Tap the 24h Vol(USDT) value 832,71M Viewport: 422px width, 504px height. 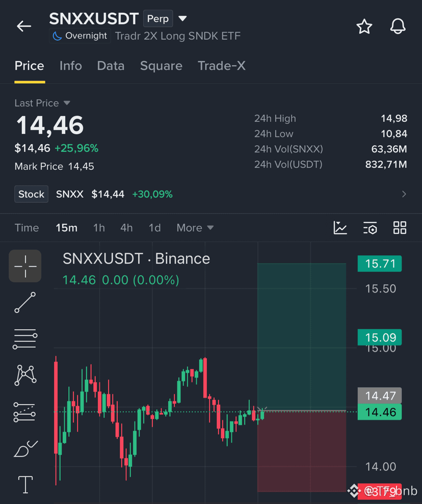(386, 164)
